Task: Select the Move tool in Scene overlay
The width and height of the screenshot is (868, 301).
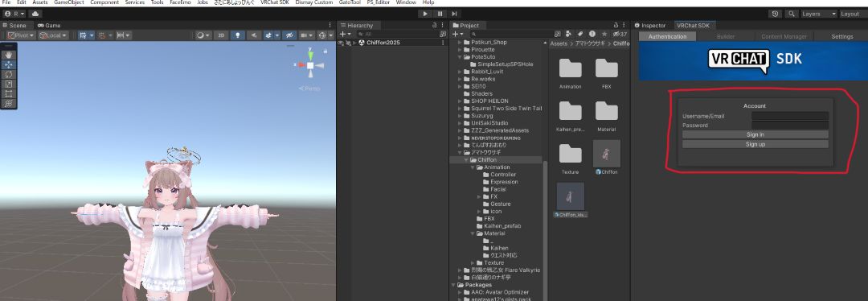Action: pos(8,64)
